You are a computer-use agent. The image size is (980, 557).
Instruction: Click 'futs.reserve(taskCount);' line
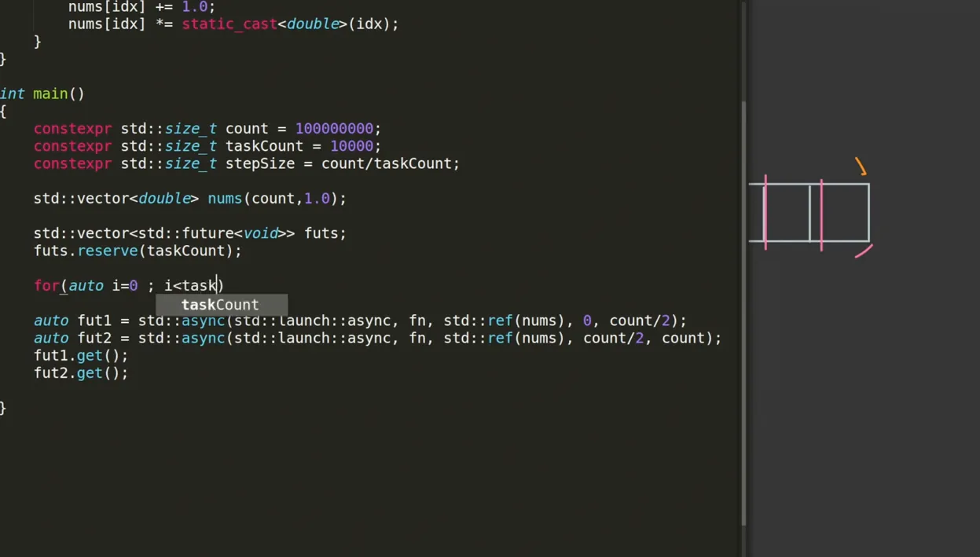click(x=138, y=251)
